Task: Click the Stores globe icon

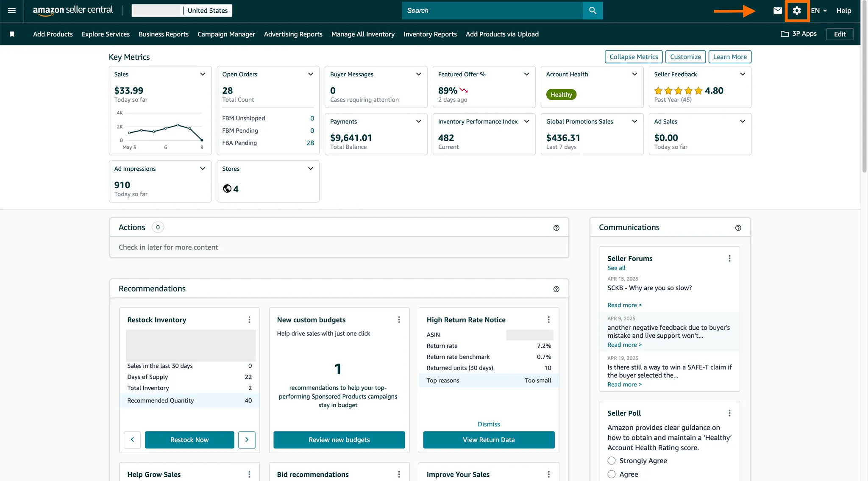Action: [x=227, y=189]
